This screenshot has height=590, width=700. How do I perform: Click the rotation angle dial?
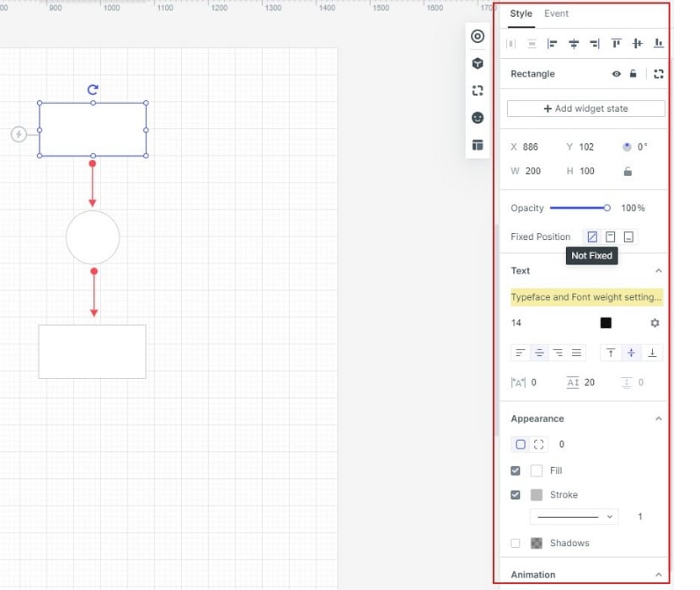[627, 146]
